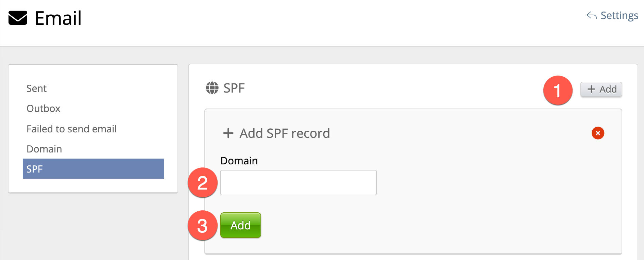The width and height of the screenshot is (644, 260).
Task: Click the plus icon before Add SPF record
Action: pyautogui.click(x=228, y=133)
